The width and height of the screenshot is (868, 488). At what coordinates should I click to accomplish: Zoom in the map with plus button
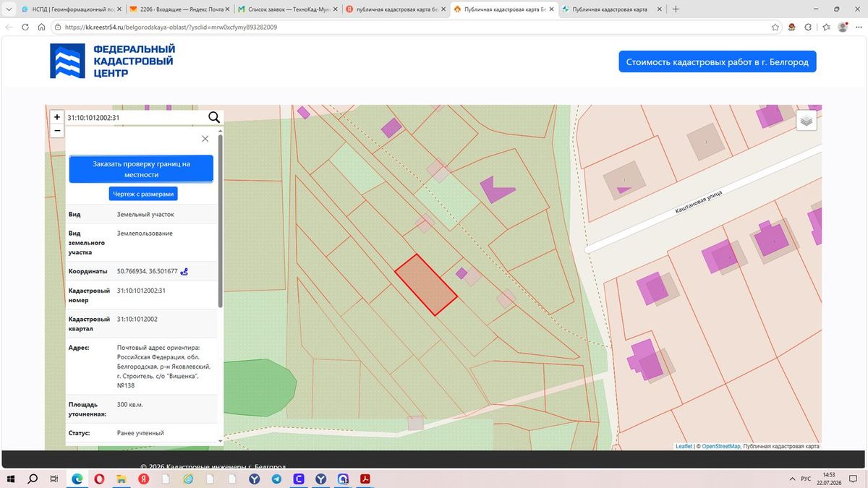[57, 117]
